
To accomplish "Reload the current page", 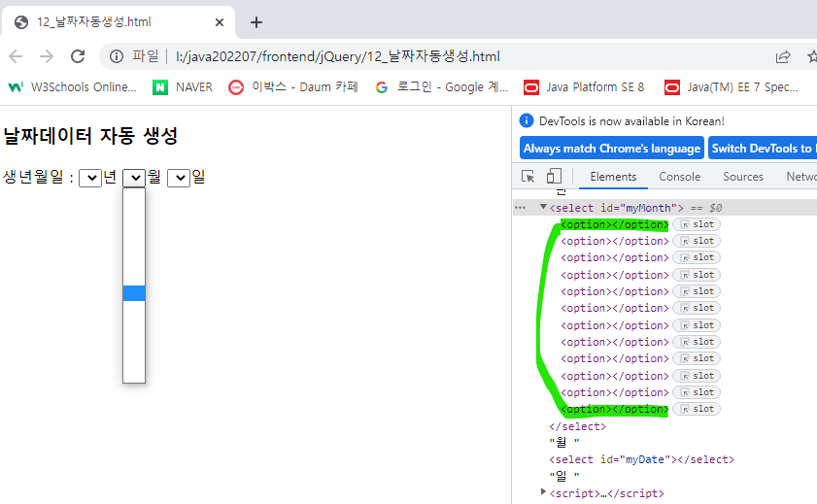I will [x=78, y=56].
